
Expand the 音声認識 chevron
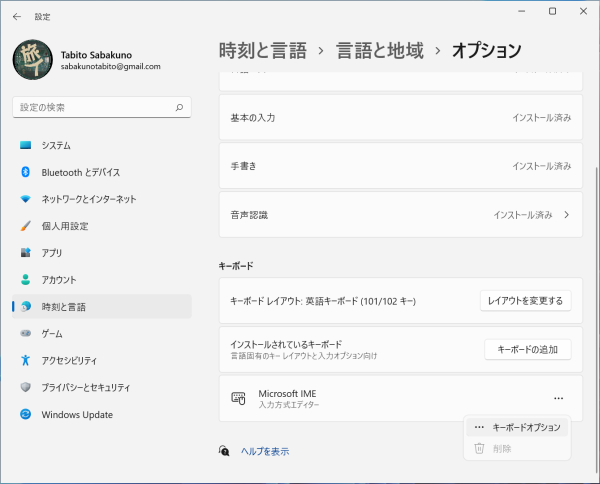click(x=567, y=215)
